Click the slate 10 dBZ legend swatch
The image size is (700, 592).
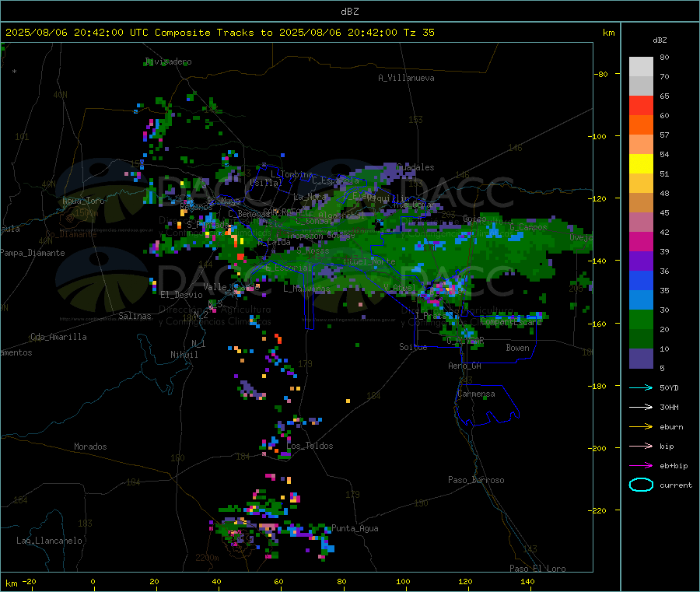point(641,359)
